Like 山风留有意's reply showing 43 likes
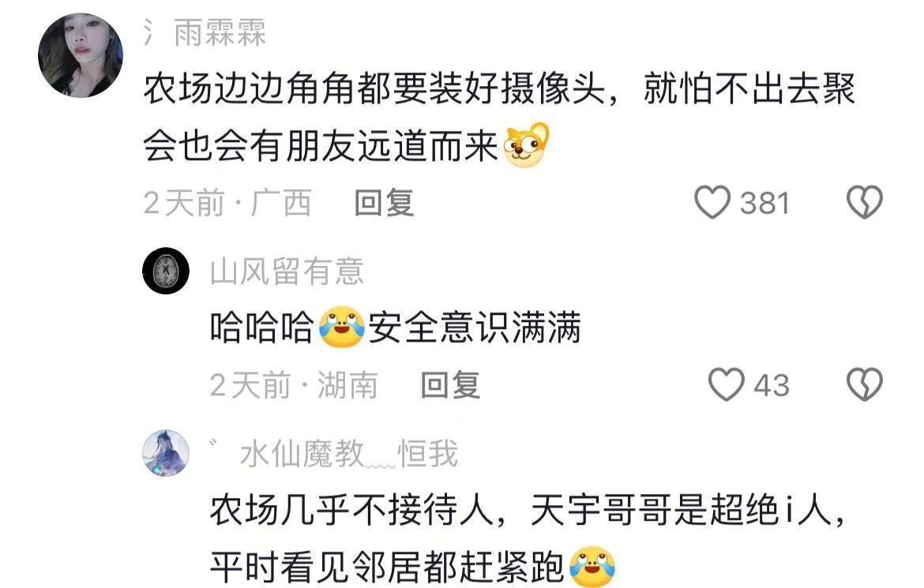The width and height of the screenshot is (924, 588). [x=726, y=384]
